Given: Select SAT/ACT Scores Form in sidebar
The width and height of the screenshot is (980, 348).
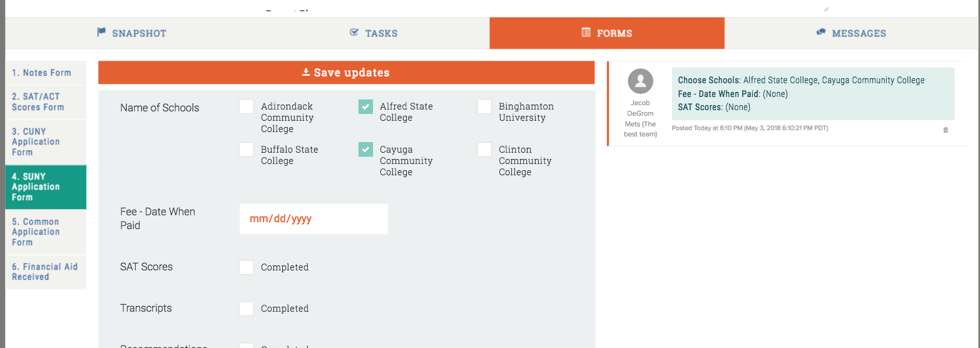Looking at the screenshot, I should (38, 102).
